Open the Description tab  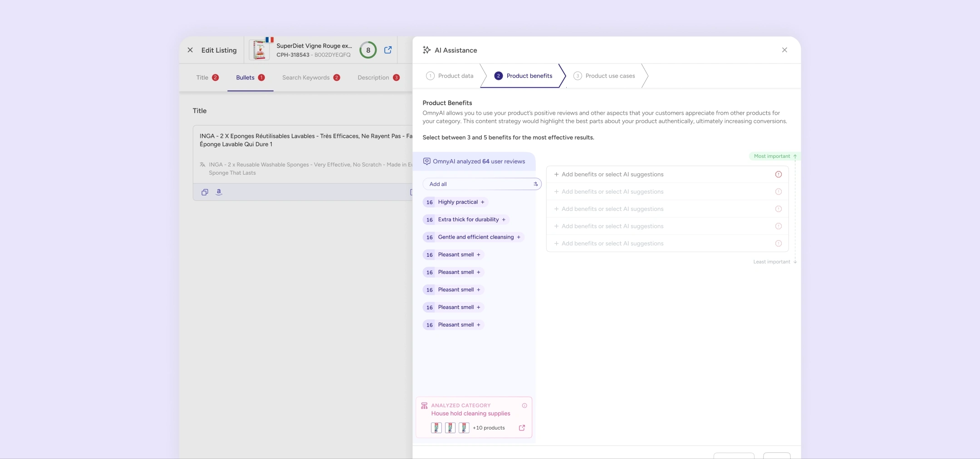tap(379, 78)
